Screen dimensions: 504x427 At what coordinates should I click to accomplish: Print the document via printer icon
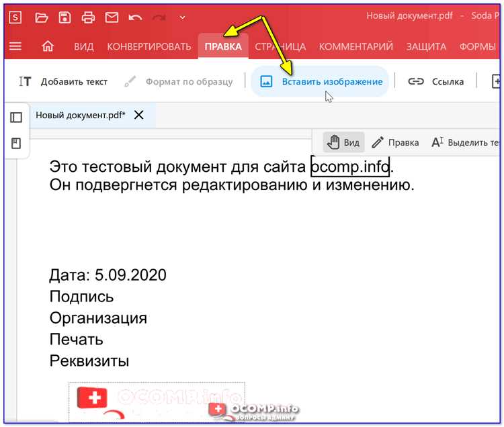[88, 17]
